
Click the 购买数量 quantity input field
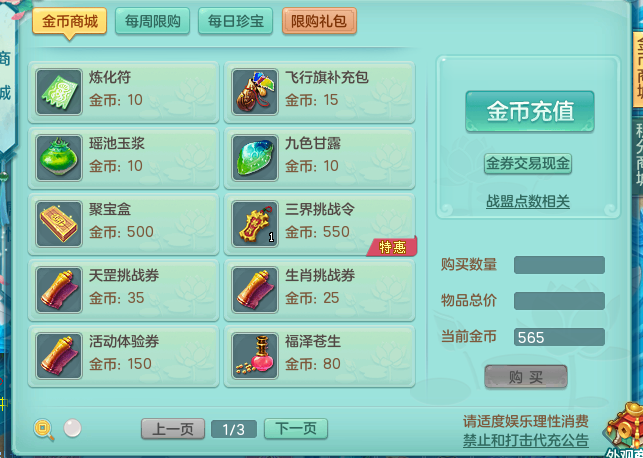click(559, 265)
